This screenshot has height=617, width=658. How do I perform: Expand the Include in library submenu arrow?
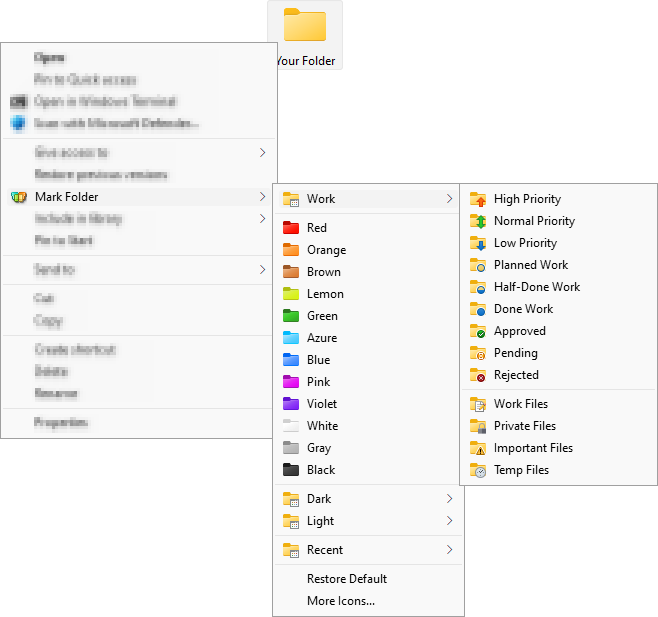pyautogui.click(x=262, y=219)
